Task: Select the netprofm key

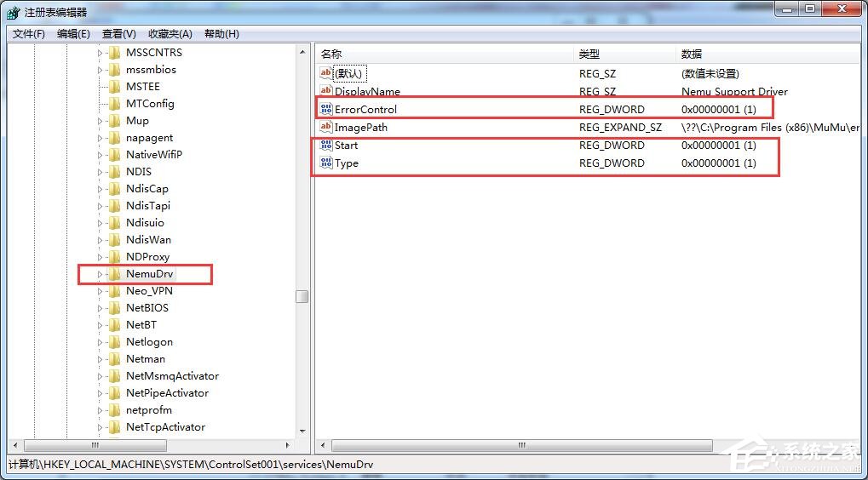Action: coord(149,410)
